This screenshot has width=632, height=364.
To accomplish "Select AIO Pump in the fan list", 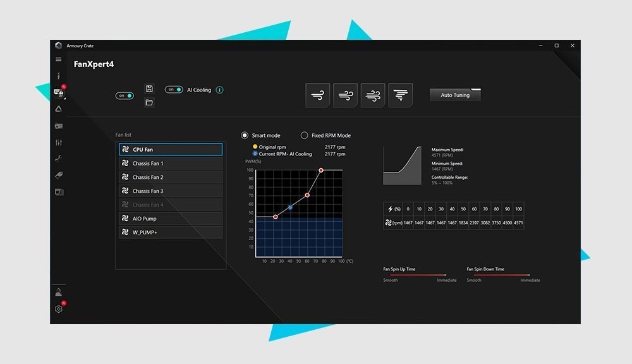I will [x=171, y=219].
